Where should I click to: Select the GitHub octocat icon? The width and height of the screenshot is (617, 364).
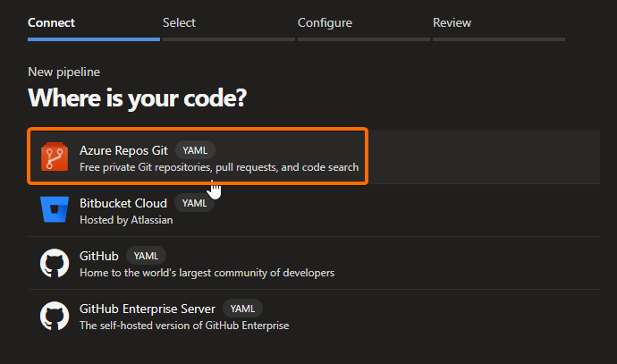tap(55, 263)
